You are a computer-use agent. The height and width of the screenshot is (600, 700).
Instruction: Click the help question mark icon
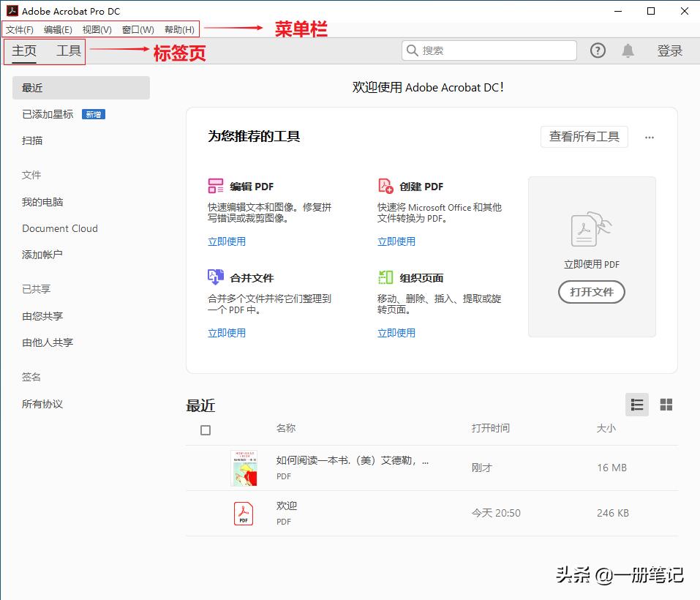[598, 50]
